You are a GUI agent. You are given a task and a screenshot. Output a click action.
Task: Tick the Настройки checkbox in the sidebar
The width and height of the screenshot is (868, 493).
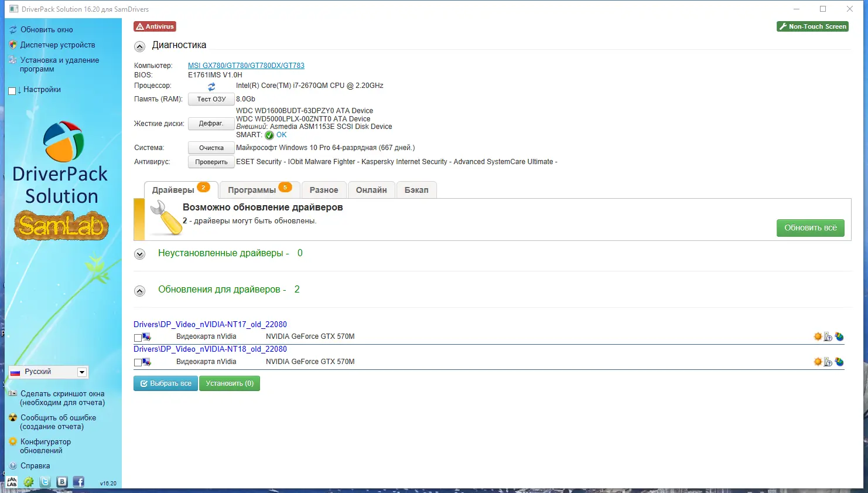12,91
